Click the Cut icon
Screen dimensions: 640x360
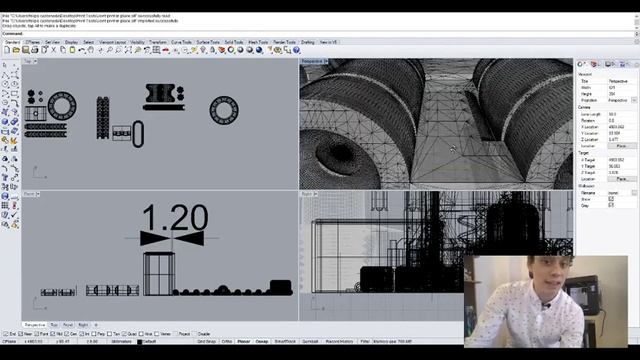click(53, 50)
